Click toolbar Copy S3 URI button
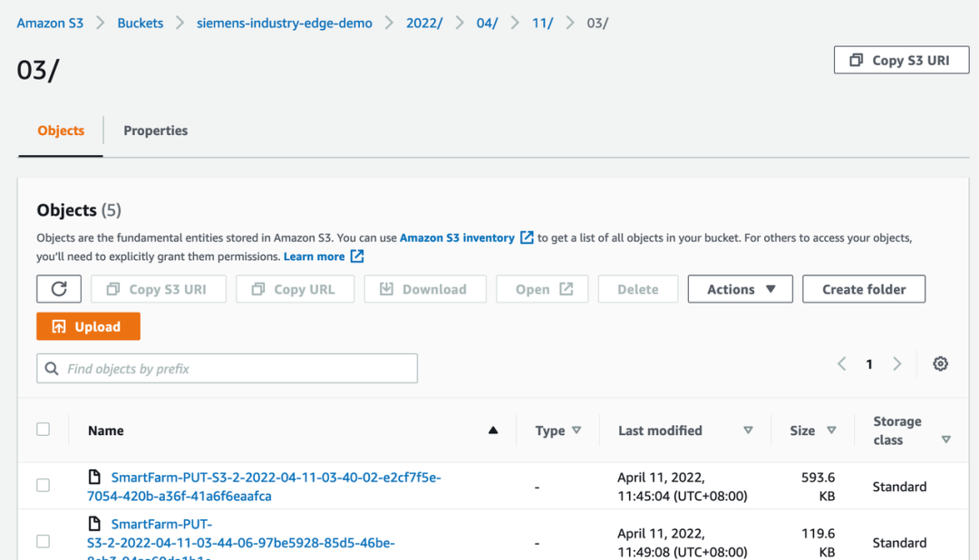Viewport: 979px width, 560px height. [x=159, y=289]
